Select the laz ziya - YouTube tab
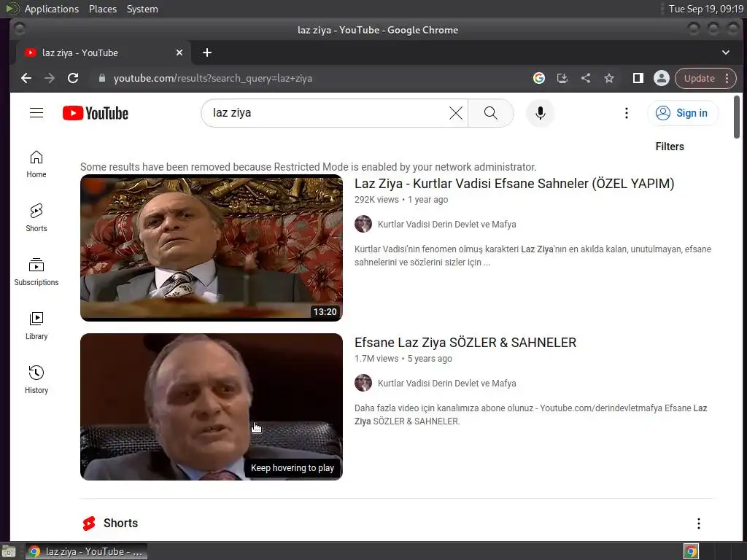The width and height of the screenshot is (747, 560). pos(102,52)
